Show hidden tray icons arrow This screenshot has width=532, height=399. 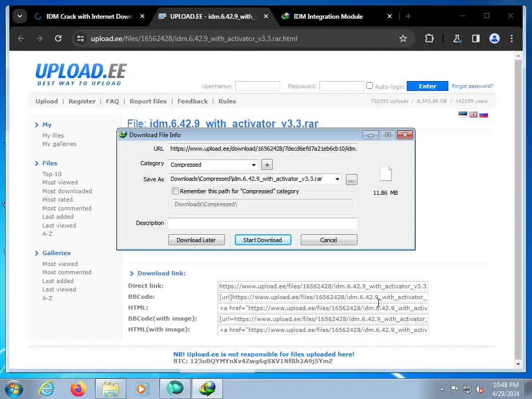click(x=442, y=389)
